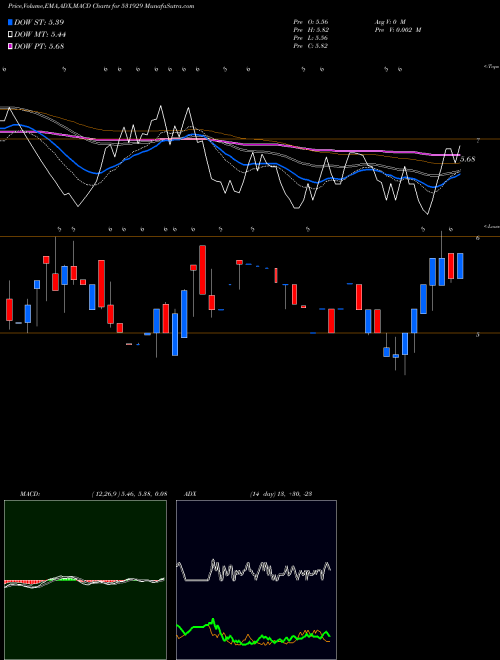The image size is (500, 660).
Task: Click the Pre C close price value
Action: (x=311, y=46)
